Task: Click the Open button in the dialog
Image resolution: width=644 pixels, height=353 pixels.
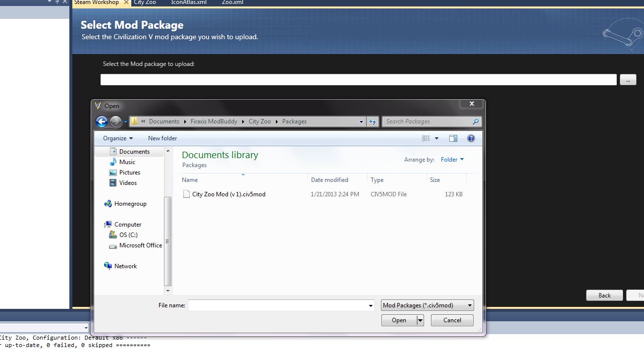Action: [x=399, y=320]
